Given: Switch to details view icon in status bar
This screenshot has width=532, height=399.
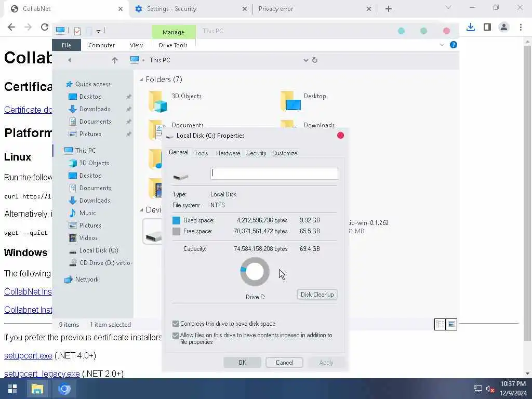Looking at the screenshot, I should tap(440, 324).
